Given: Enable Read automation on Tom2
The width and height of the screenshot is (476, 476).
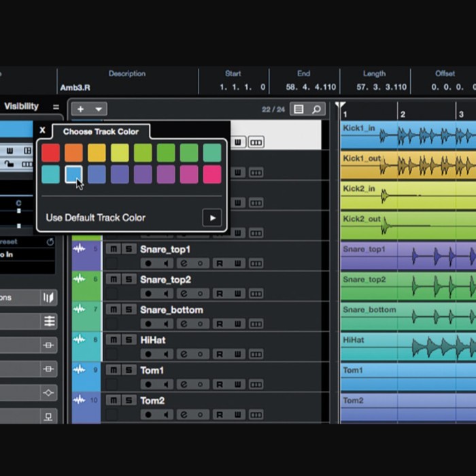Looking at the screenshot, I should [219, 414].
